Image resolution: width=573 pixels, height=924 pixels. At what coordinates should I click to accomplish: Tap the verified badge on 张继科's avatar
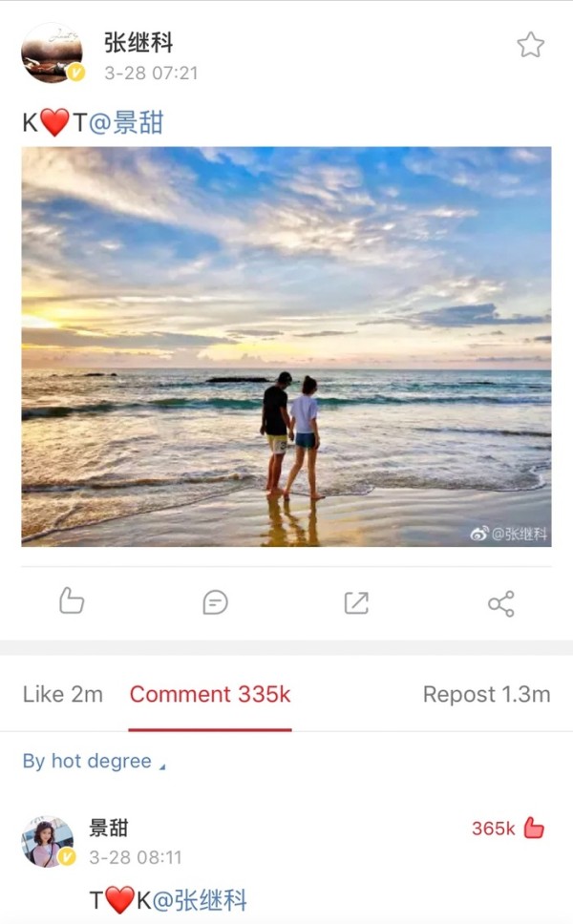76,73
